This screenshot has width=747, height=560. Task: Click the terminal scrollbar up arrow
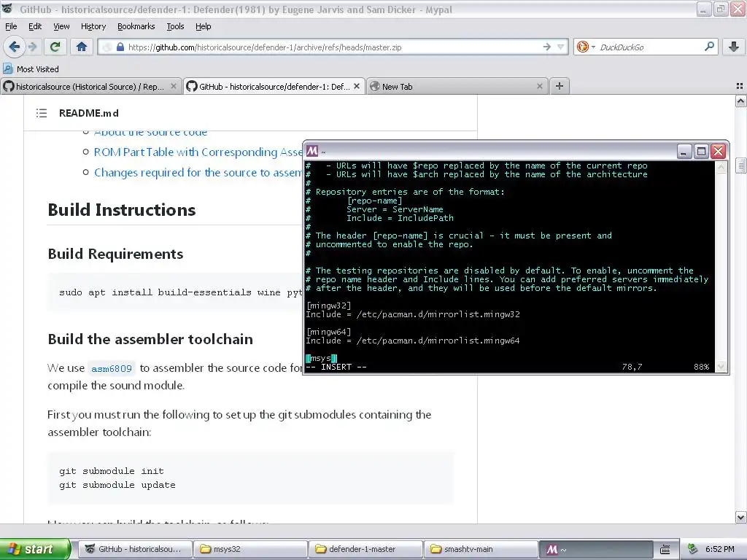click(x=721, y=167)
